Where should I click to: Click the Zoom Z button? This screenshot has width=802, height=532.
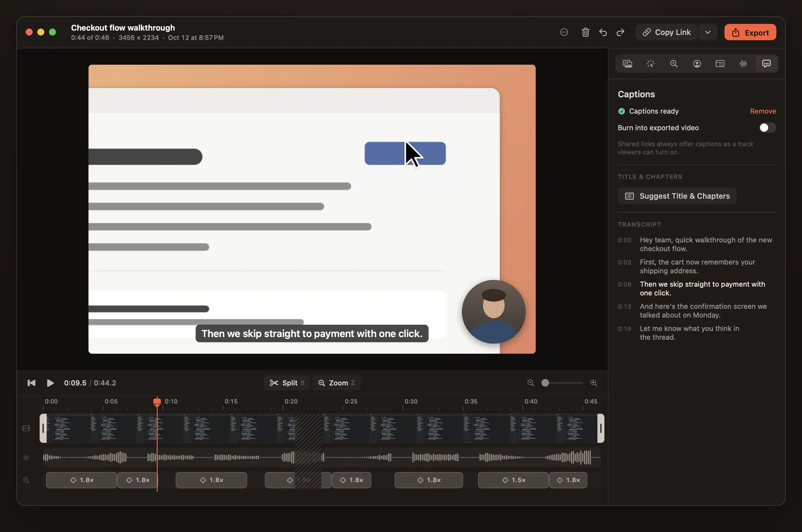(336, 383)
